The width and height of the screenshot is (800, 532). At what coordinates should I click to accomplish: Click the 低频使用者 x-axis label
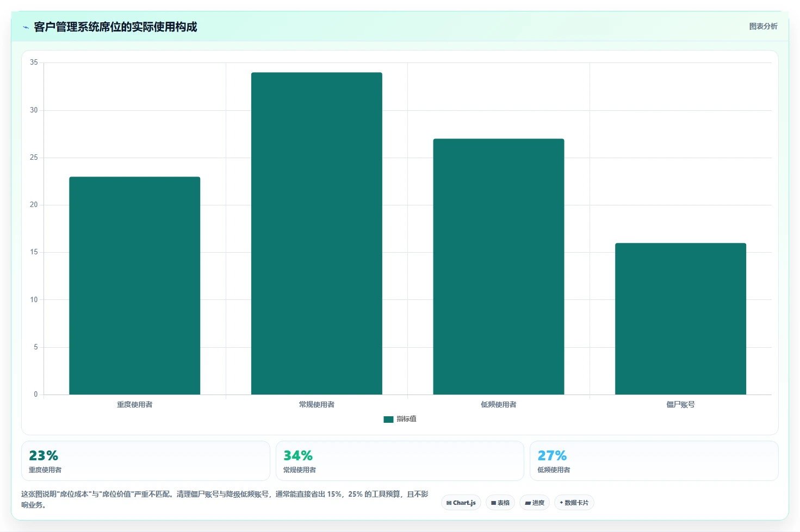(499, 404)
